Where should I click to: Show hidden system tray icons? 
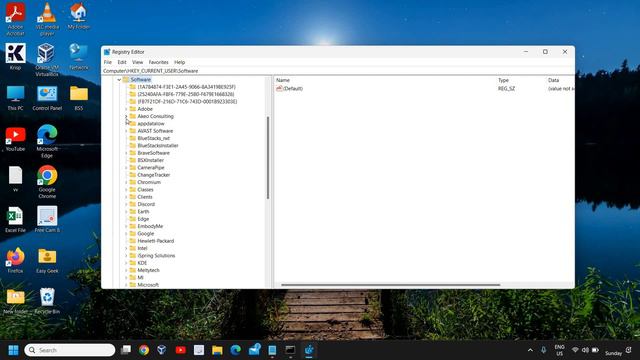(x=530, y=350)
